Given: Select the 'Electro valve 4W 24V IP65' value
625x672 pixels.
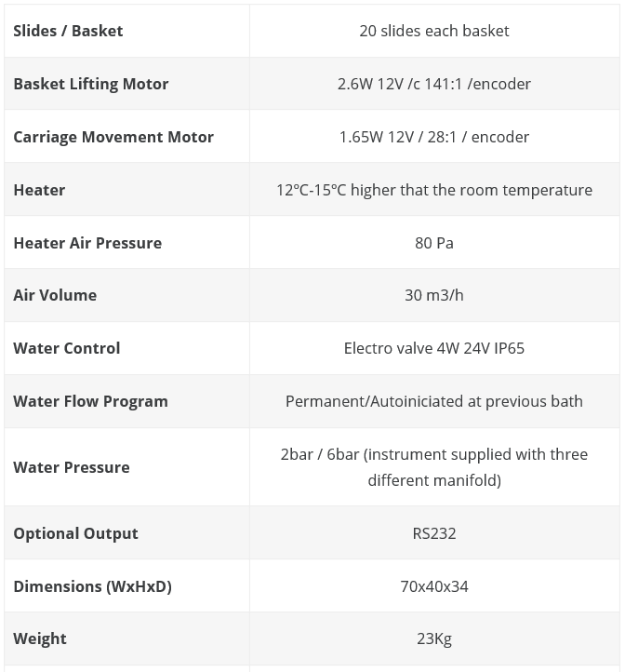Looking at the screenshot, I should click(434, 348).
